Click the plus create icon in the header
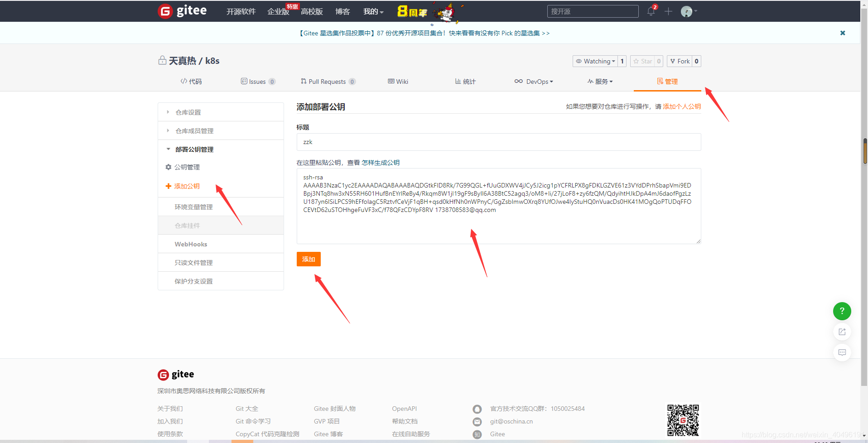The width and height of the screenshot is (868, 443). [x=668, y=11]
